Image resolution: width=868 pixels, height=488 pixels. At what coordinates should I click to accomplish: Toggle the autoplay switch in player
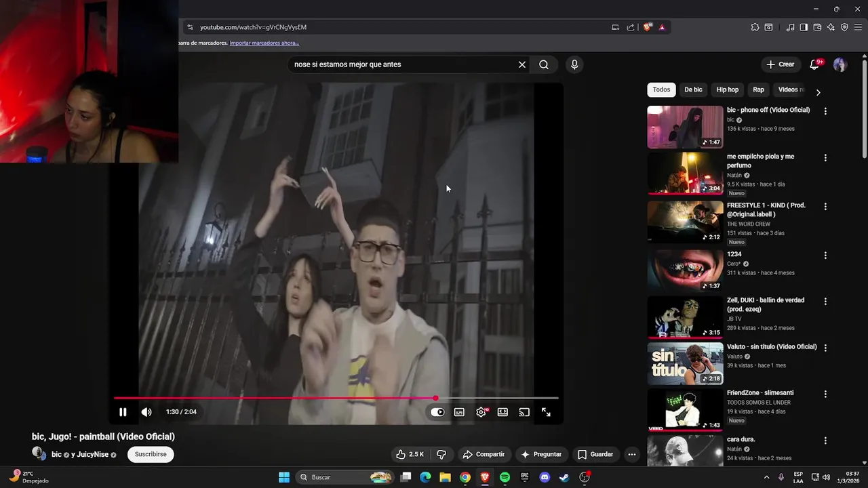437,412
